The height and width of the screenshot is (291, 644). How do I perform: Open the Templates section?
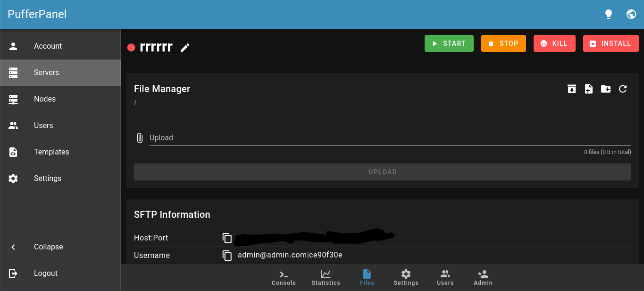click(x=51, y=152)
